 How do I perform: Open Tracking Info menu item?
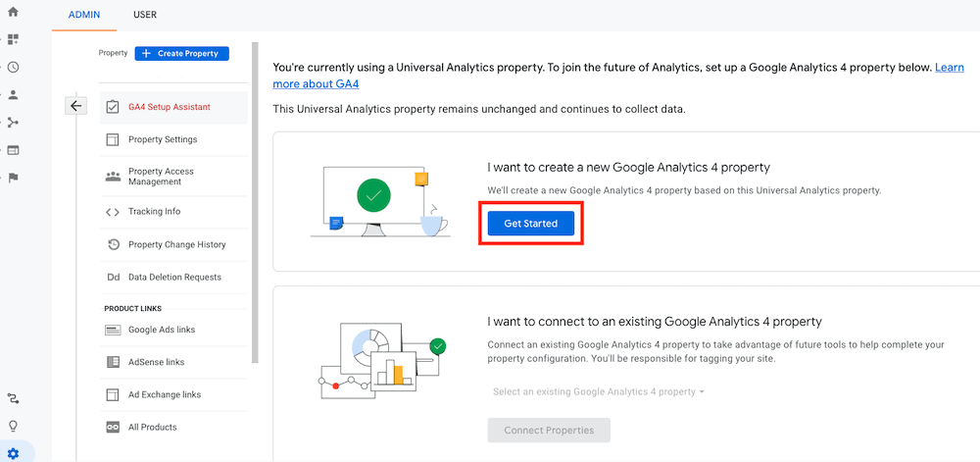click(173, 211)
